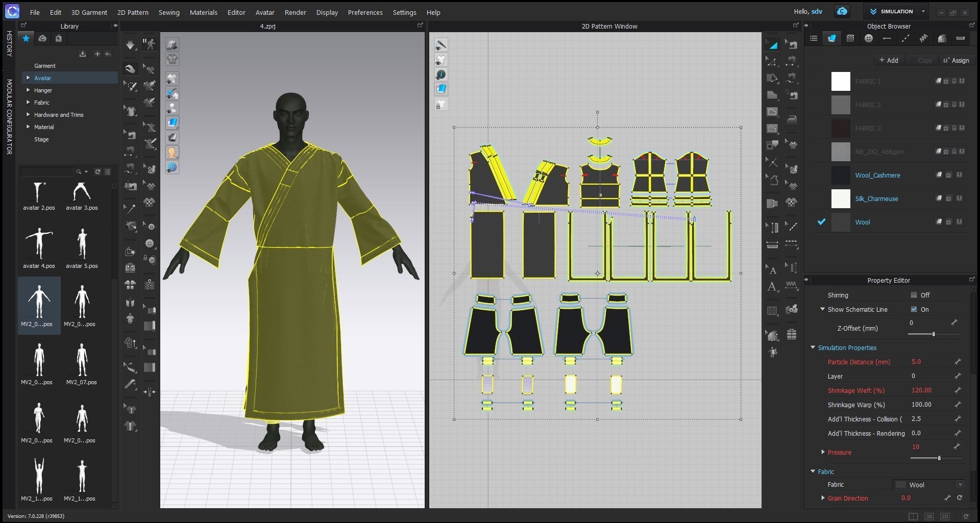Select the avatar 4.pos pose thumbnail
The image size is (980, 523).
39,247
